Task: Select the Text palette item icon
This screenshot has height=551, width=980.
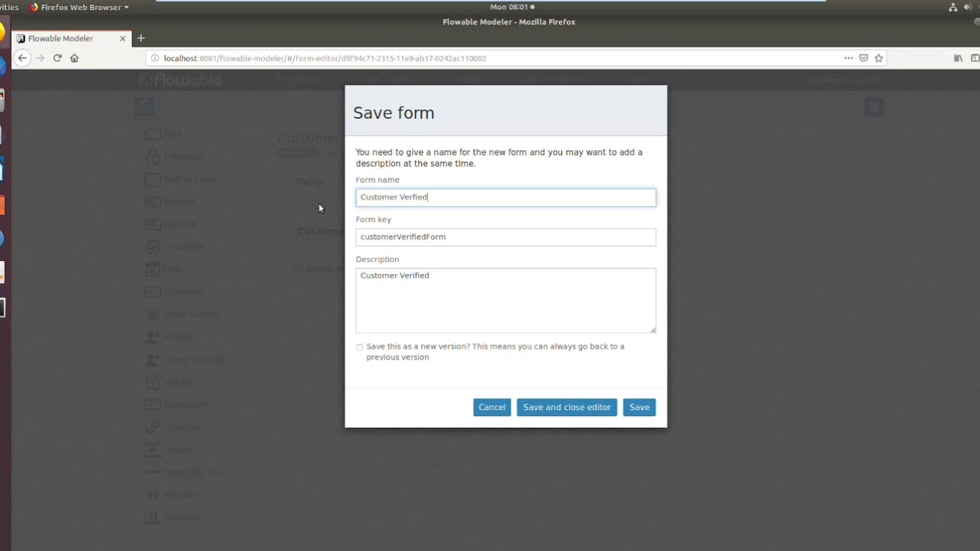Action: pyautogui.click(x=152, y=134)
